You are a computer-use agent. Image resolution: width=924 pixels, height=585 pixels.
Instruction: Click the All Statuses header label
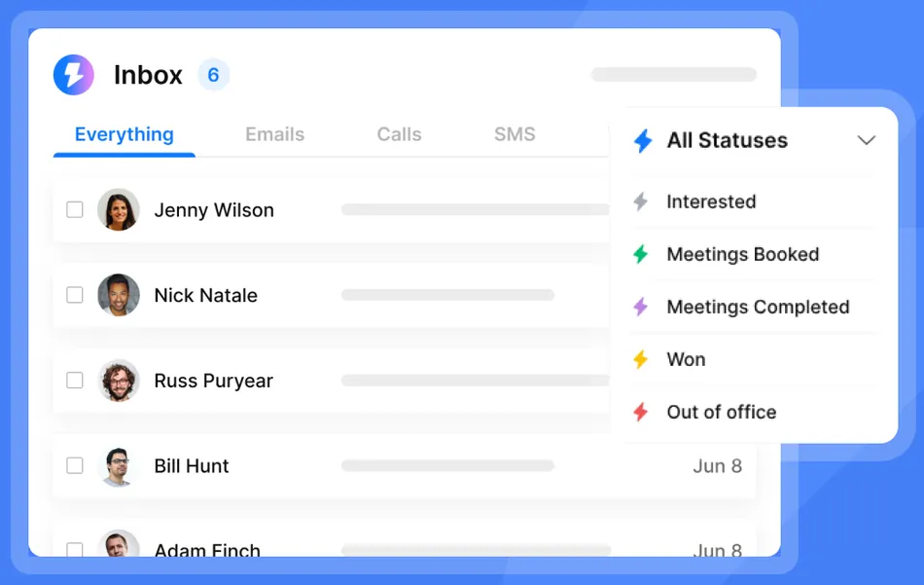(728, 140)
